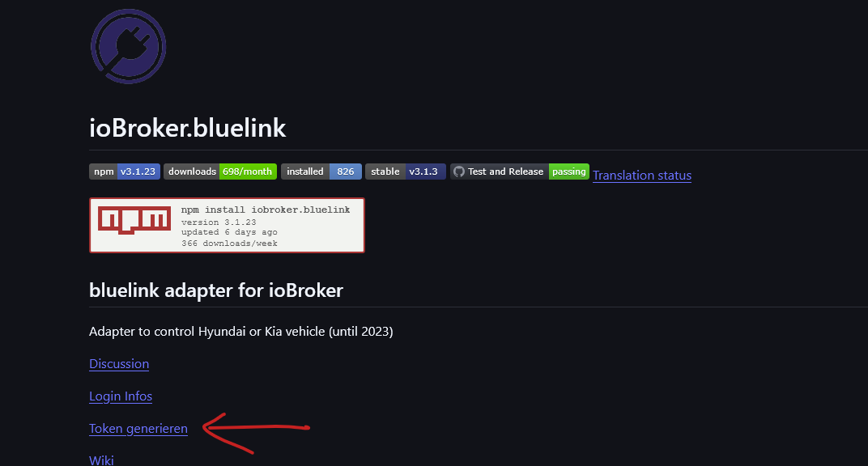Click the installed 826 badge
Screen dimensions: 868x466
[321, 172]
